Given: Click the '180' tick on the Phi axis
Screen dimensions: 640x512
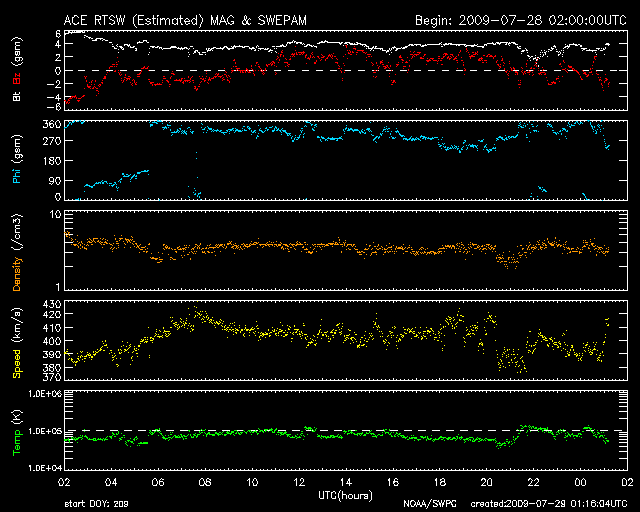Looking at the screenshot, I should (x=52, y=161).
